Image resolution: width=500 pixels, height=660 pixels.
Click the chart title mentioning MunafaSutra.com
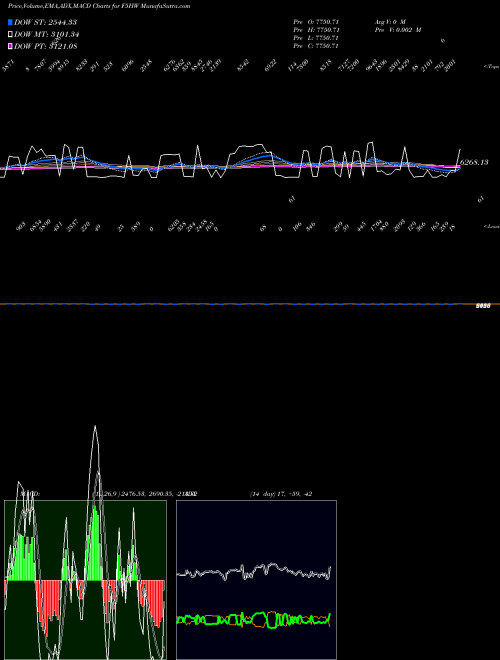(x=99, y=6)
